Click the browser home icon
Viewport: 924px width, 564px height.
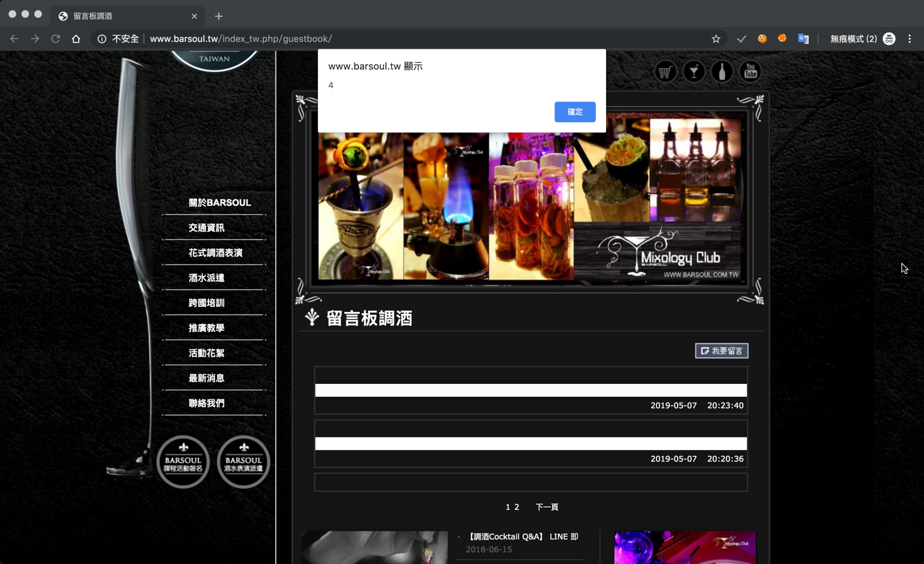click(76, 39)
